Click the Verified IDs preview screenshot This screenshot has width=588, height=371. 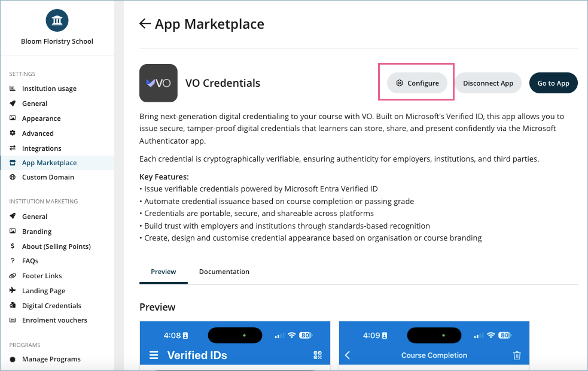click(x=234, y=346)
